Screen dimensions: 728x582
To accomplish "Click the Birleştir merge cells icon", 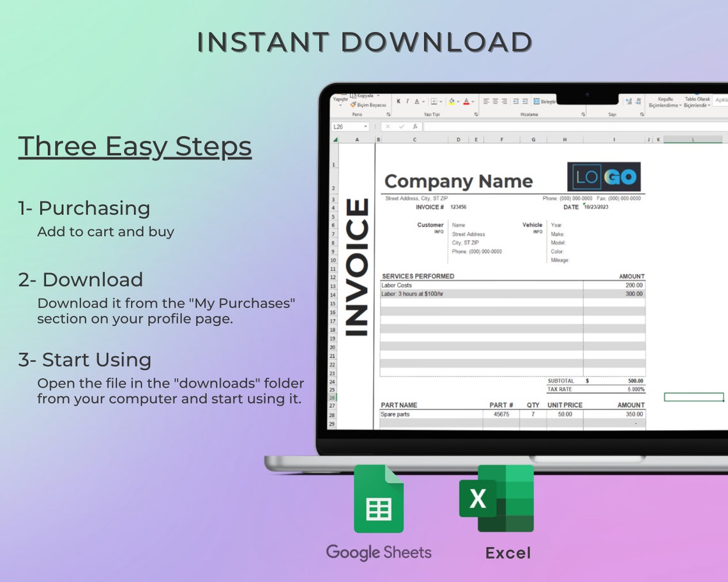I will [536, 101].
